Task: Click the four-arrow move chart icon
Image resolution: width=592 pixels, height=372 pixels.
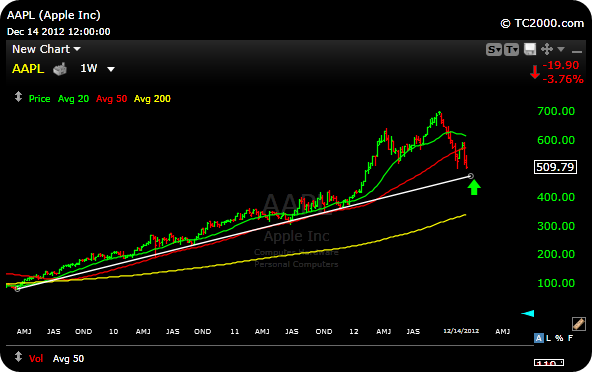Action: (547, 49)
